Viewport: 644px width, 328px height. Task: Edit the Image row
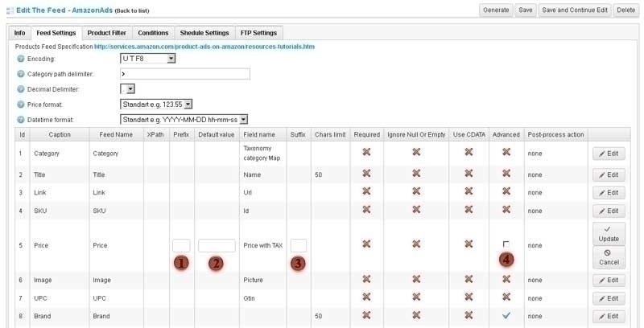pyautogui.click(x=609, y=281)
